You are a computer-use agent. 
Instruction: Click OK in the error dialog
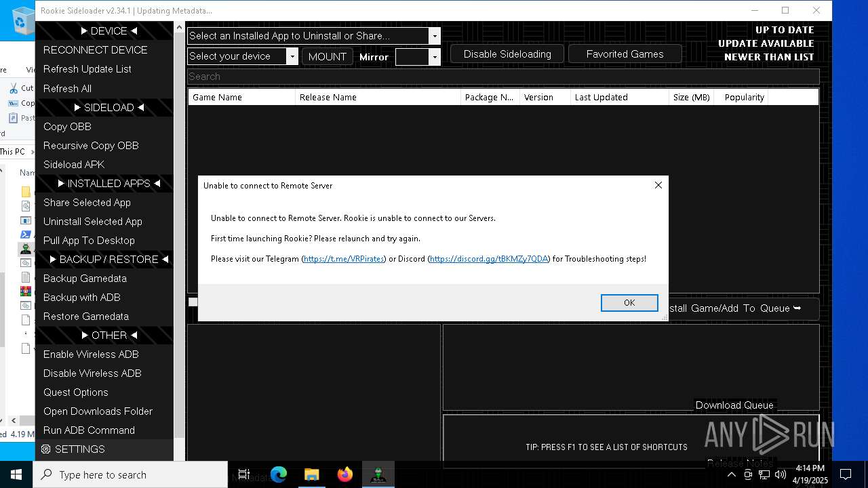629,303
